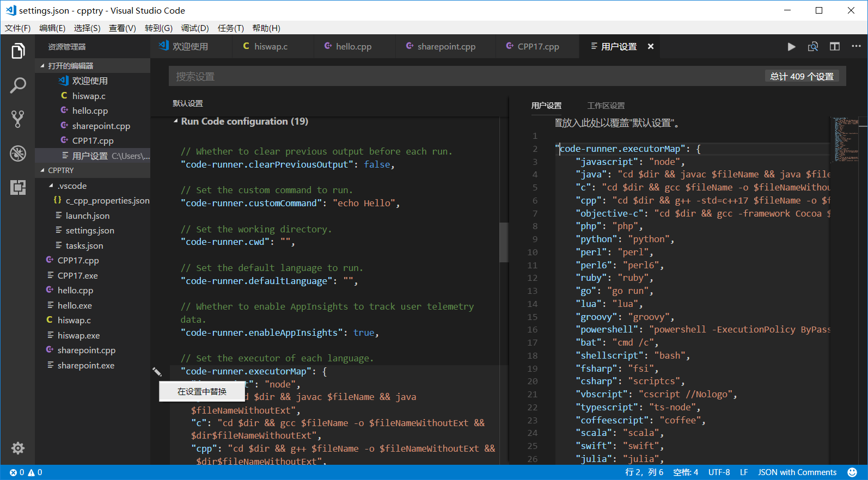Select the 用户设置 scope tab
Screen dimensions: 868x480
tap(546, 106)
